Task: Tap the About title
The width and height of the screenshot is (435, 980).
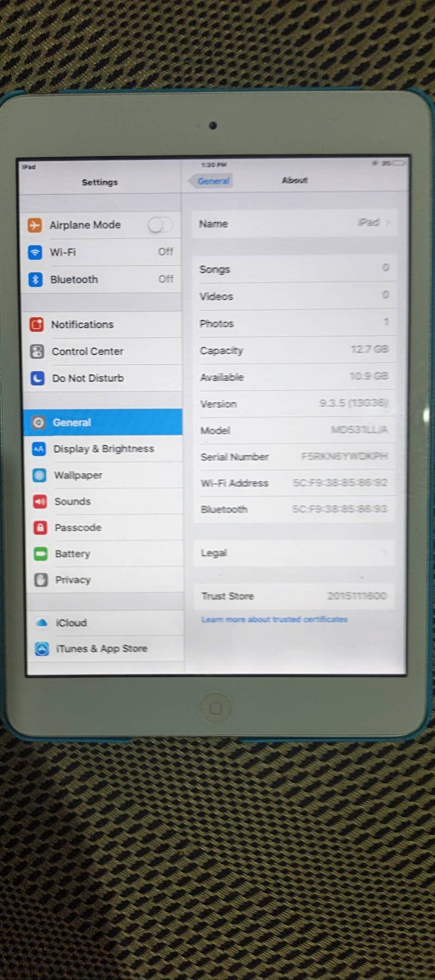Action: [x=295, y=180]
